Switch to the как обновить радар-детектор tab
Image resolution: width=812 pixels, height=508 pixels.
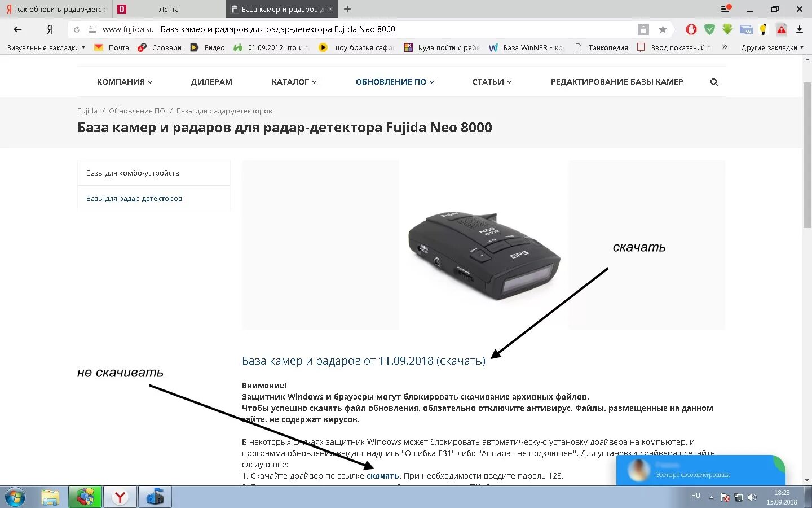coord(56,9)
